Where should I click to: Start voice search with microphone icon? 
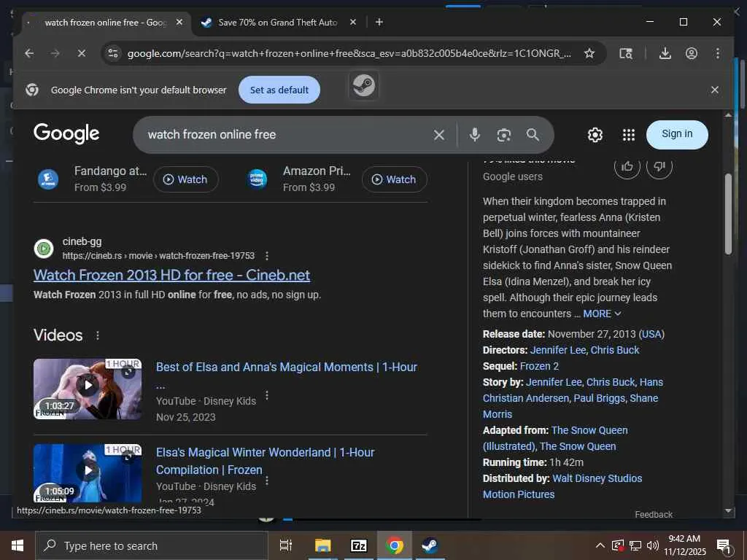click(474, 135)
